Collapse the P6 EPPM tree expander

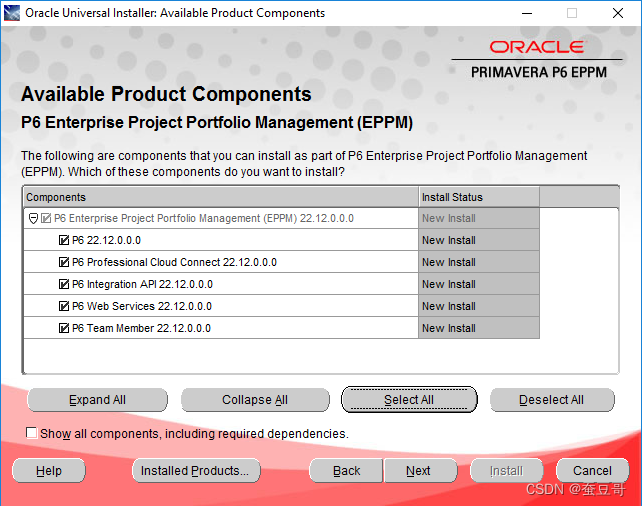tap(34, 219)
